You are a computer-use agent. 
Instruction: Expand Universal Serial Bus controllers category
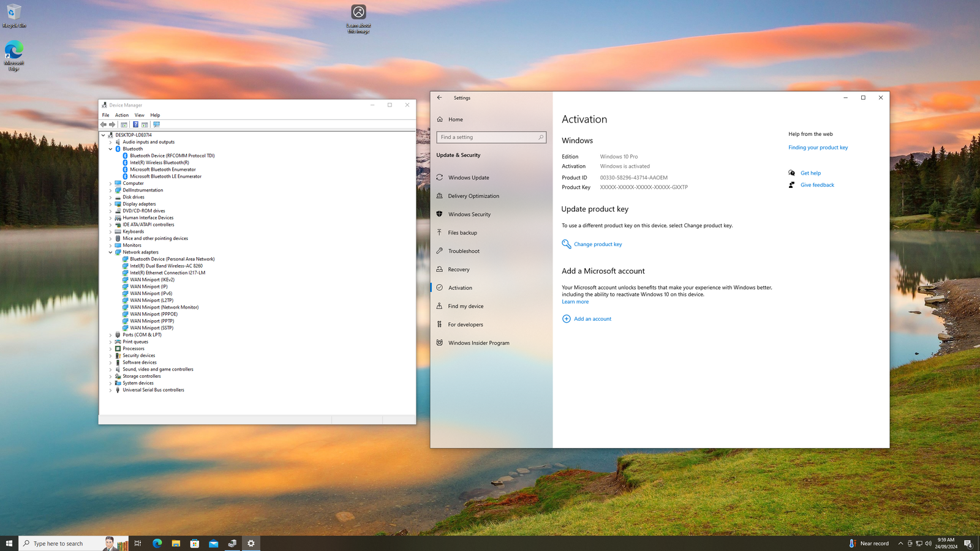coord(111,390)
